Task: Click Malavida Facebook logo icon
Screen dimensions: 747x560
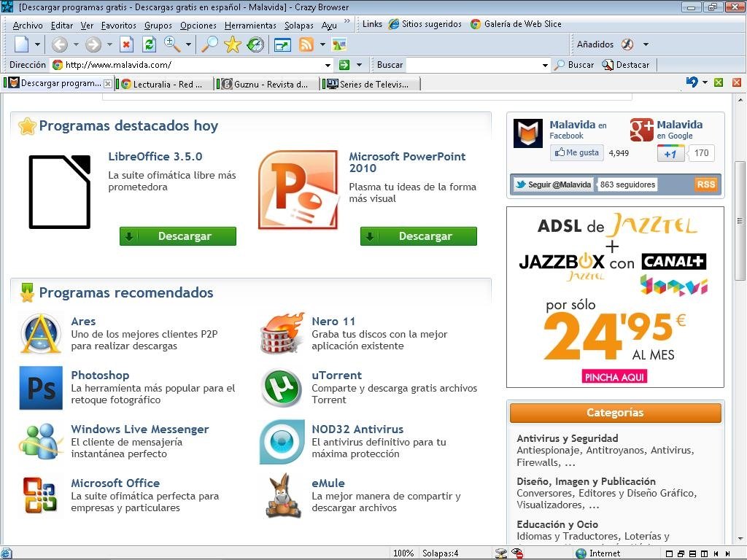Action: [x=528, y=133]
